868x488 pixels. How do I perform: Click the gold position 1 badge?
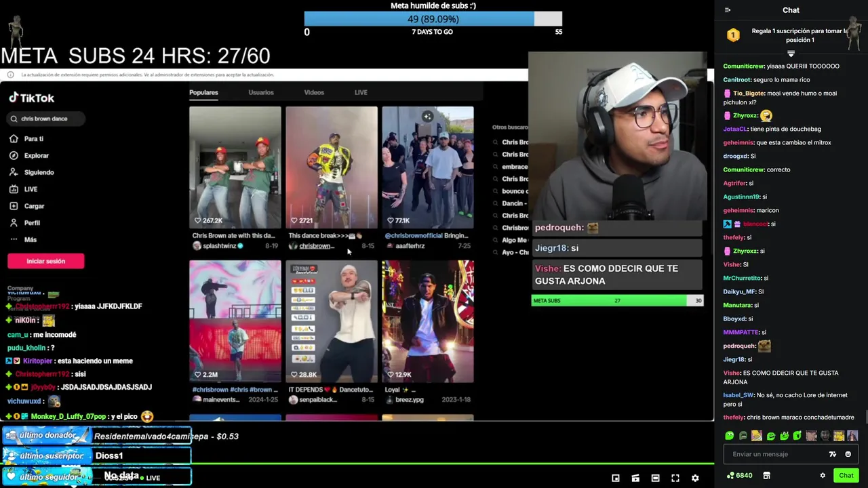tap(733, 35)
